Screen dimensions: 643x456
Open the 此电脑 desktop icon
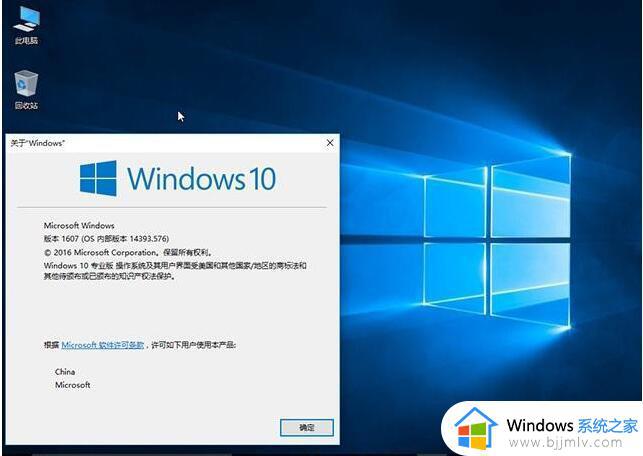coord(26,24)
